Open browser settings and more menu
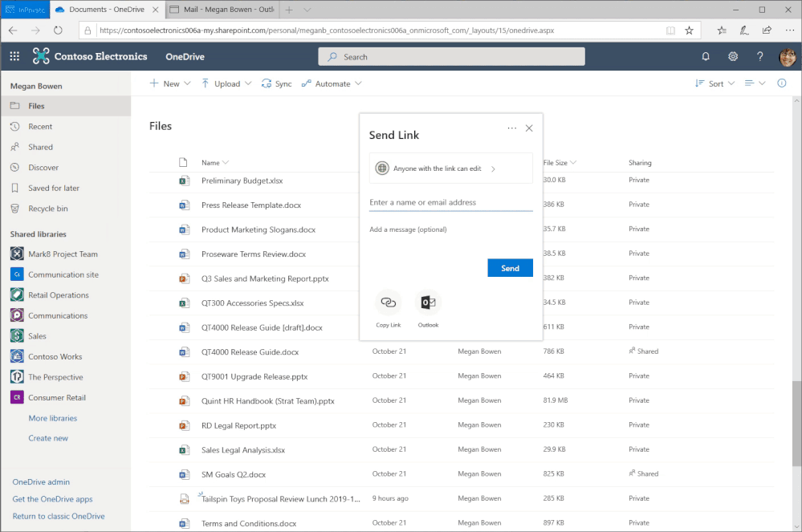 pos(790,30)
